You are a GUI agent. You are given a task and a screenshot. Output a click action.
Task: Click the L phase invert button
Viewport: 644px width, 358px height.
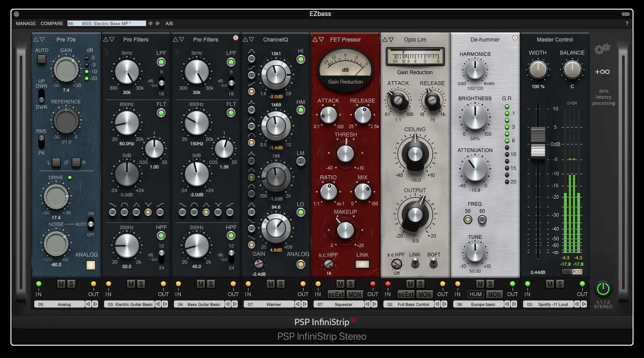pos(56,162)
